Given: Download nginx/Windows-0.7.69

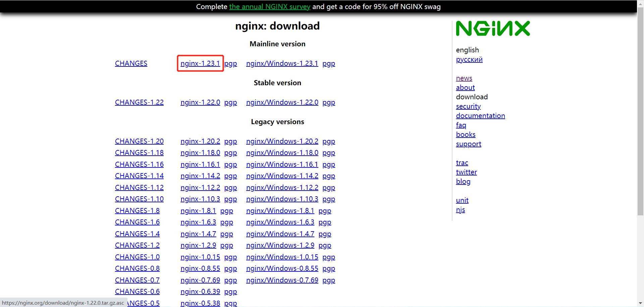Looking at the screenshot, I should coord(282,280).
